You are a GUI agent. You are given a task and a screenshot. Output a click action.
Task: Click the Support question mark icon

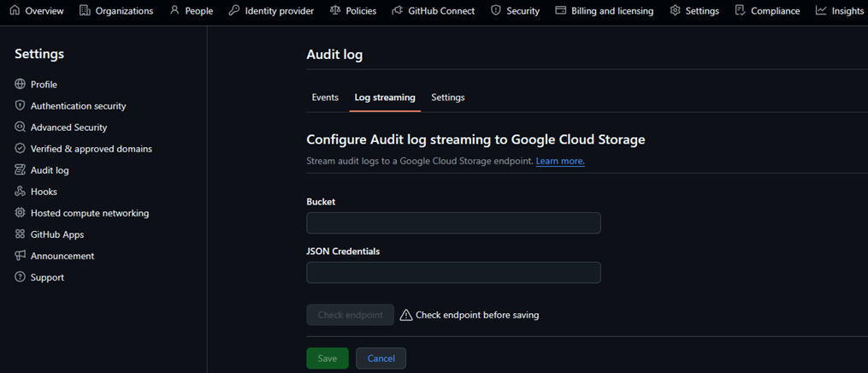(20, 277)
